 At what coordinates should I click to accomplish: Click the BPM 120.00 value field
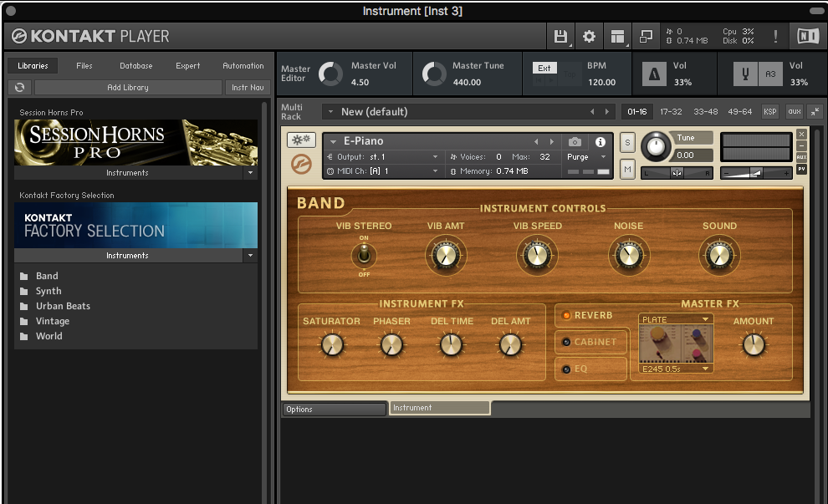(x=601, y=83)
